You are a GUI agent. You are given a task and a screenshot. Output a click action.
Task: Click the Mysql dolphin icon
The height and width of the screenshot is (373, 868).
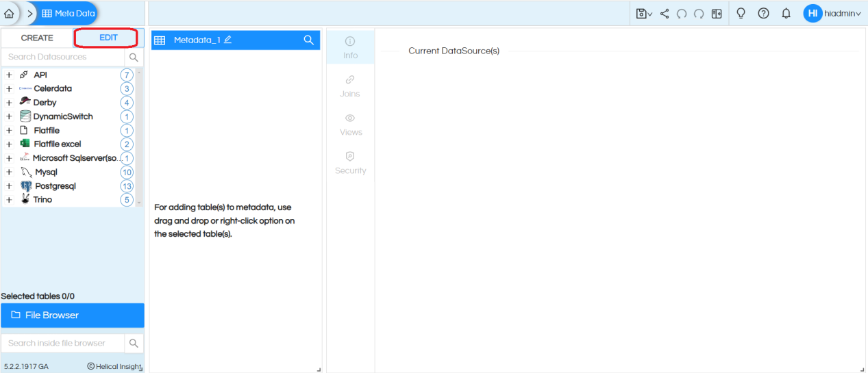point(26,172)
